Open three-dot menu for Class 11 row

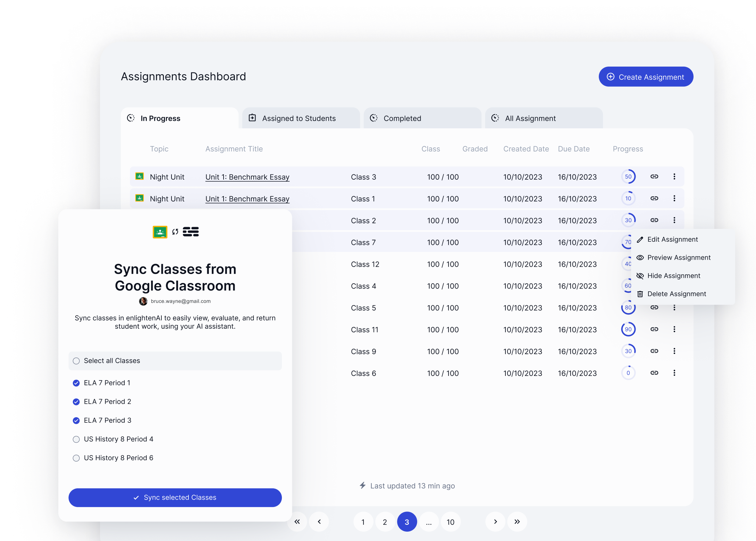coord(674,329)
